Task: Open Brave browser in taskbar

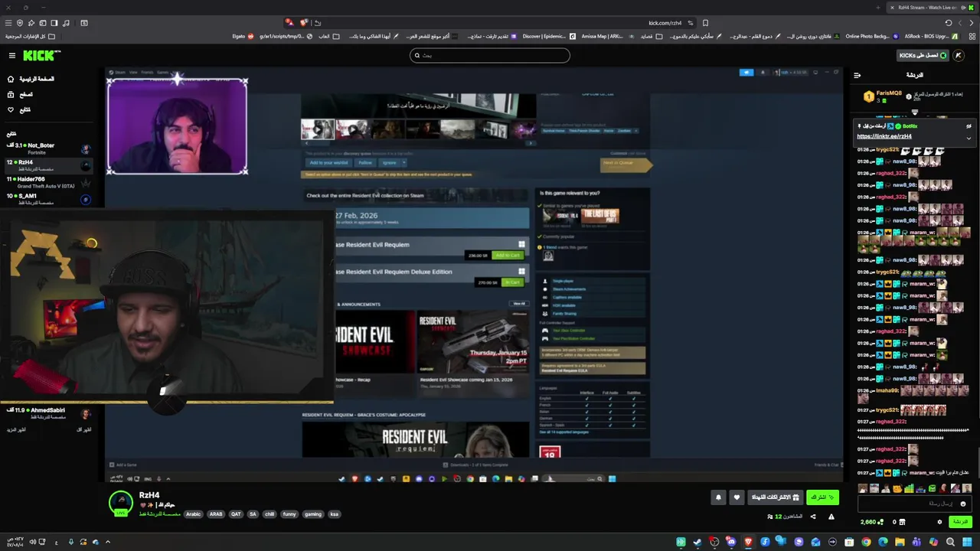Action: pos(748,542)
